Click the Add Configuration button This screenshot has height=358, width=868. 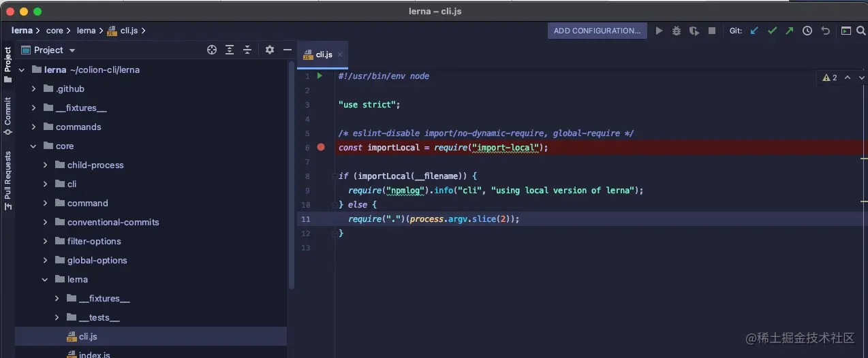597,31
